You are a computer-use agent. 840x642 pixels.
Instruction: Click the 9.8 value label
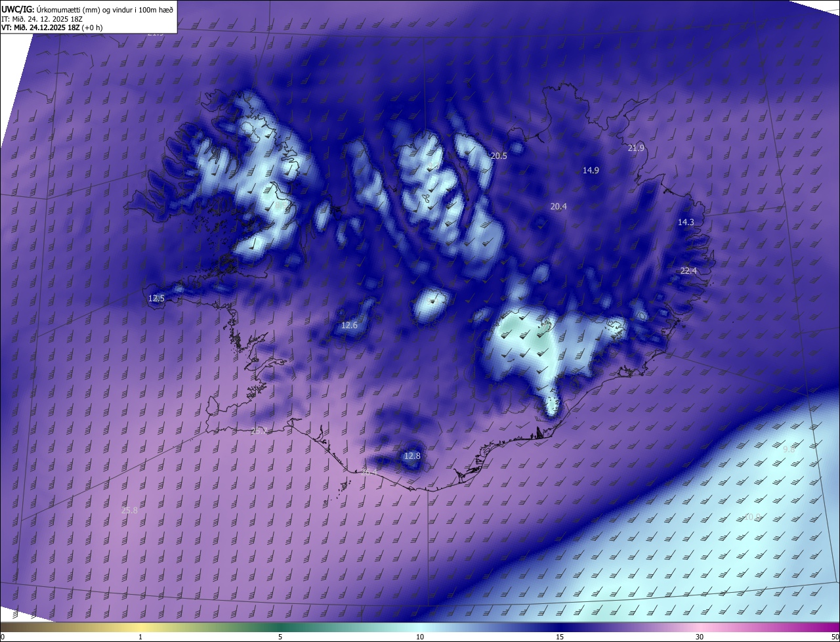click(x=789, y=450)
